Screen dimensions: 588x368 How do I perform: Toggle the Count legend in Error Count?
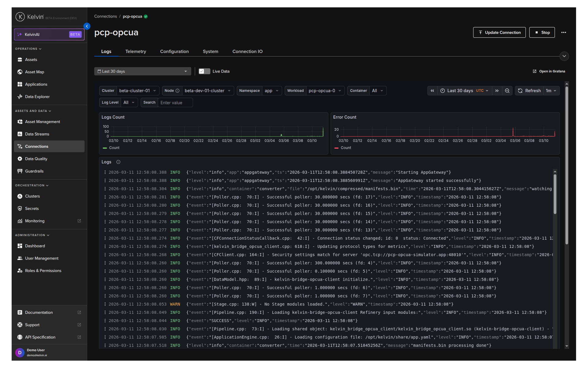point(343,148)
